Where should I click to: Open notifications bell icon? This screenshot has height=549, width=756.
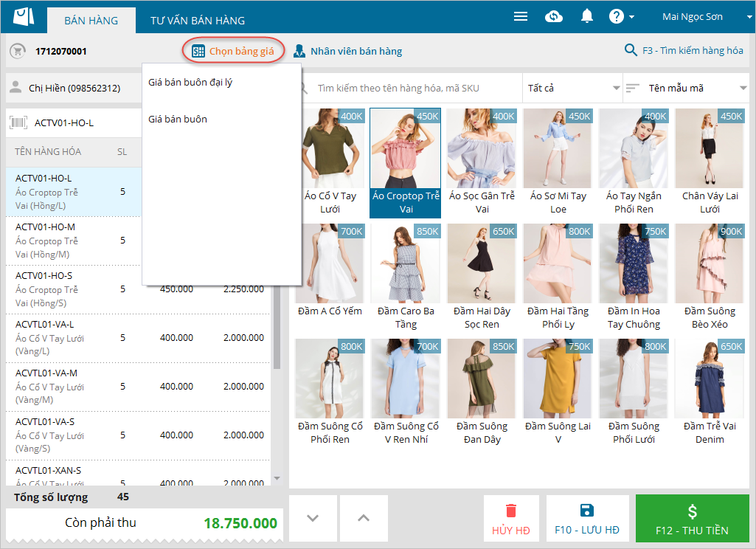587,16
